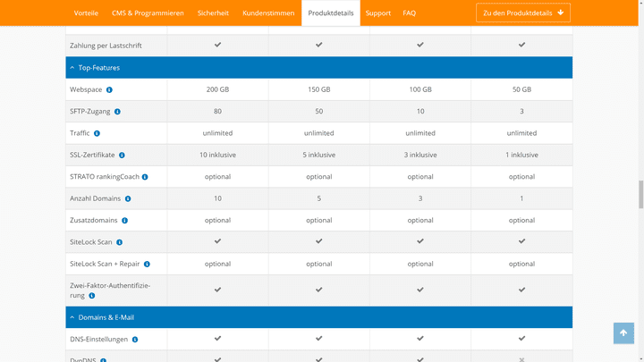
Task: Click the info icon next to Webspace
Action: click(109, 90)
